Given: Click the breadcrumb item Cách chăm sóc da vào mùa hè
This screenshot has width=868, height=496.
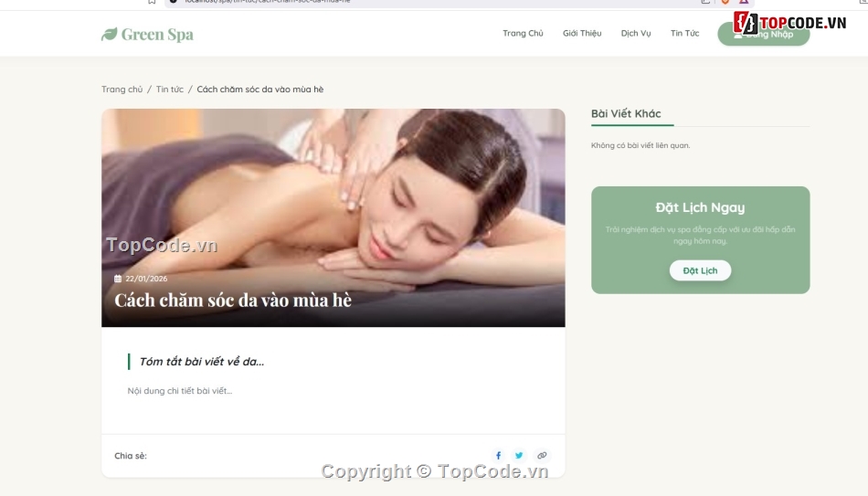Looking at the screenshot, I should pos(260,90).
